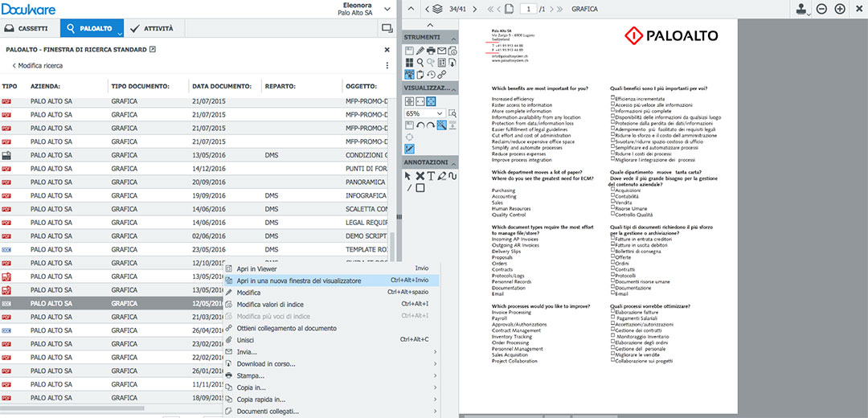
Task: Click the pencil edit icon in Strumenti
Action: tap(420, 51)
